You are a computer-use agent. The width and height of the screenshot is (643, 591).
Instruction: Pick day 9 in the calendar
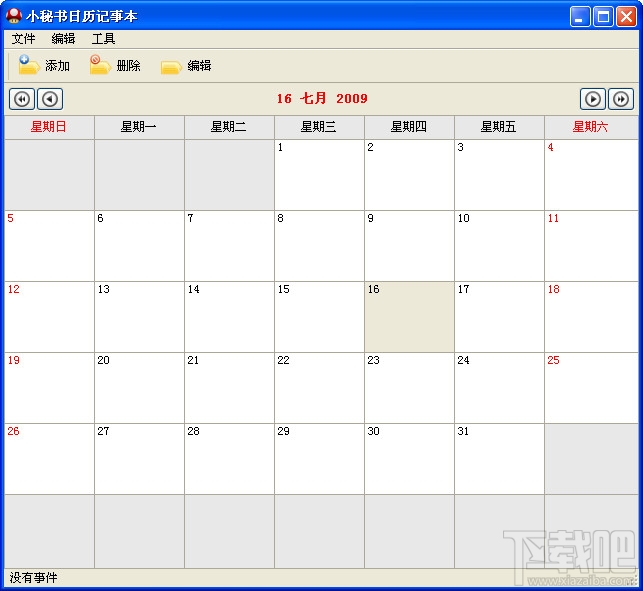tap(409, 246)
